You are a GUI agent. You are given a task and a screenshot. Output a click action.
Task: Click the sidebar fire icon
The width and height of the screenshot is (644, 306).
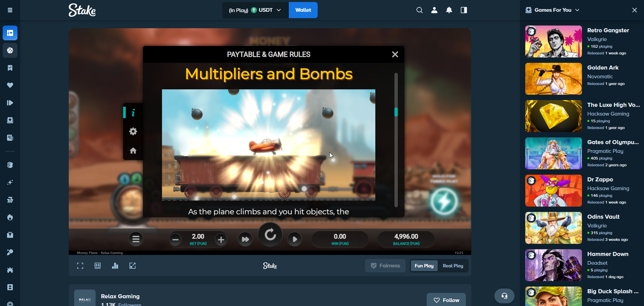(10, 217)
